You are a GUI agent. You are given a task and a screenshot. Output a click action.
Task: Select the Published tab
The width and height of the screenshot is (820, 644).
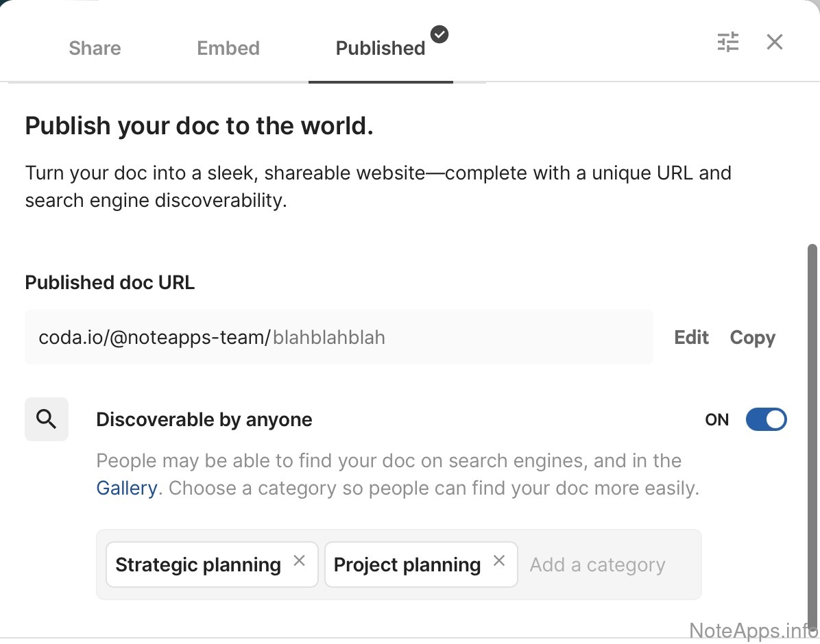coord(380,49)
